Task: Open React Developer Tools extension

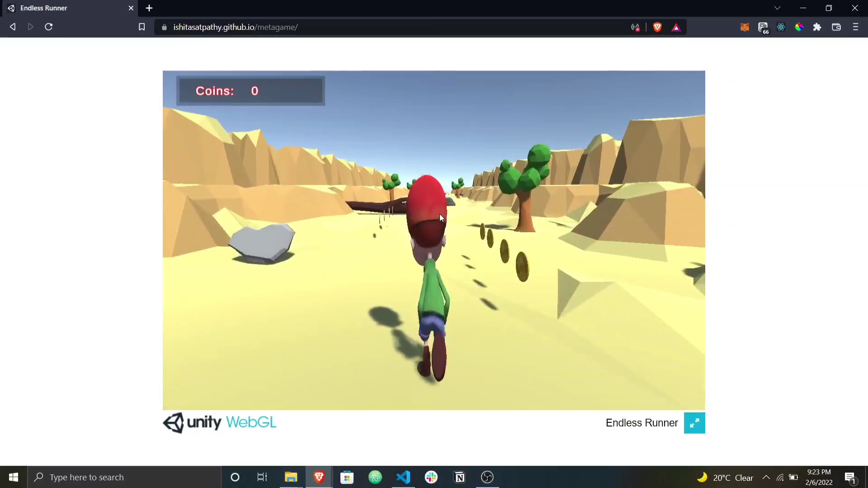Action: point(781,27)
